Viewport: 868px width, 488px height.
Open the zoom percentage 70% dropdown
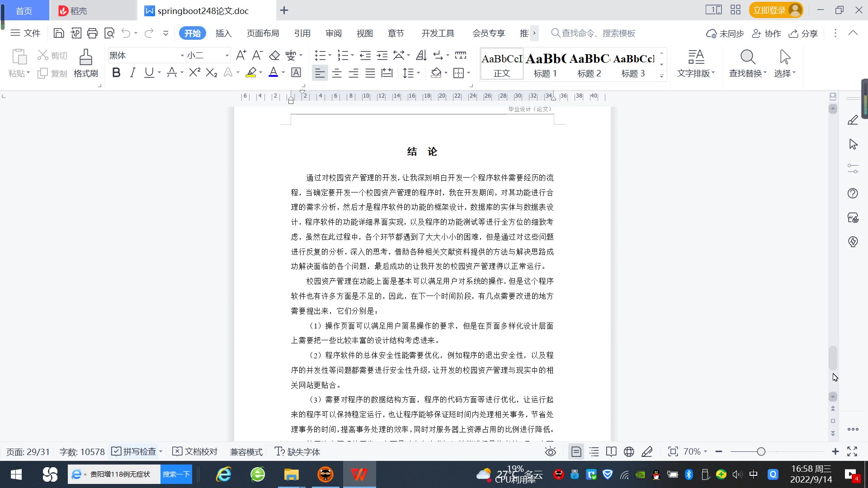(695, 451)
